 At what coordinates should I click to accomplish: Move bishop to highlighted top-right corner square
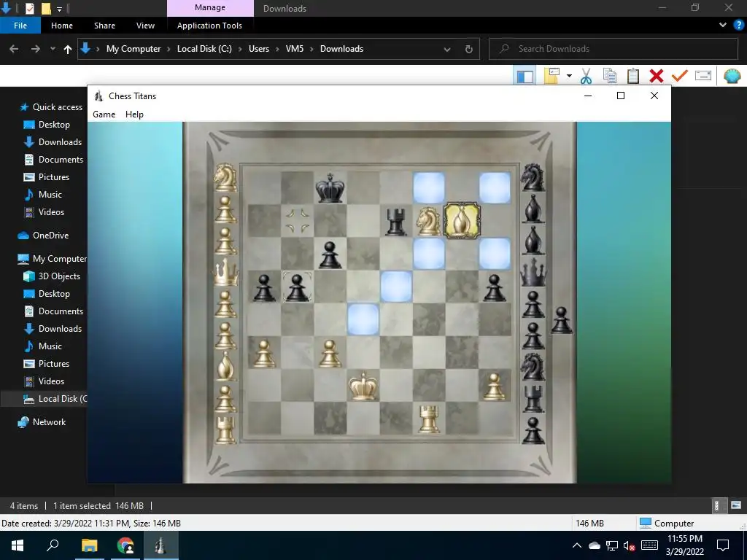tap(495, 188)
